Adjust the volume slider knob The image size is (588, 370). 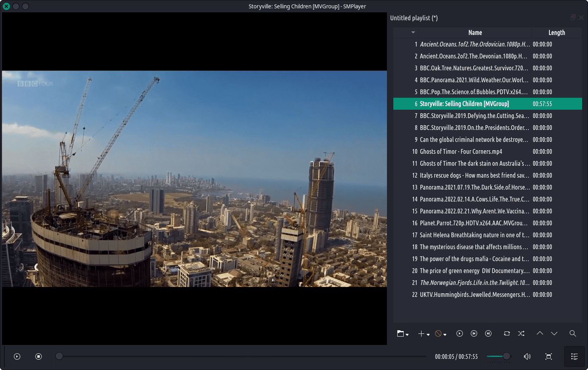point(507,356)
